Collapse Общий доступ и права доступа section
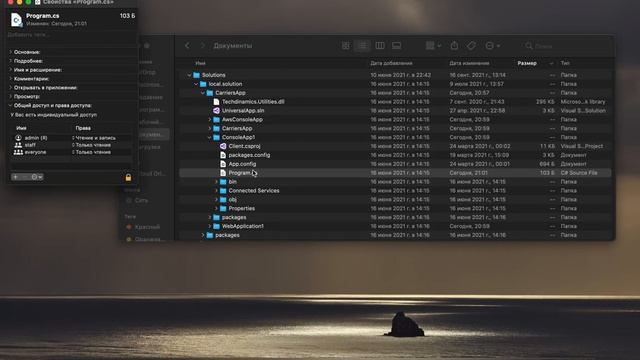Screen dimensions: 640x360 coord(11,105)
